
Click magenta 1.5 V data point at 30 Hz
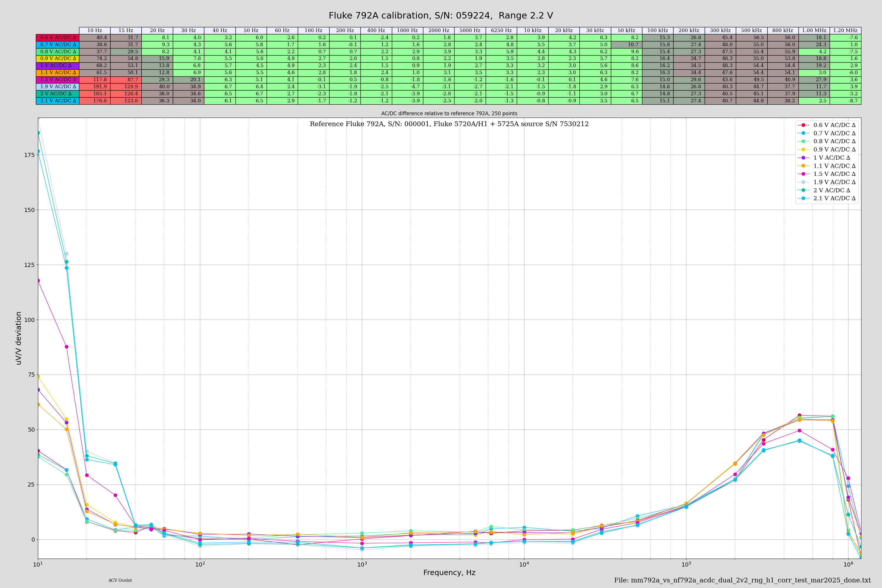[x=115, y=495]
